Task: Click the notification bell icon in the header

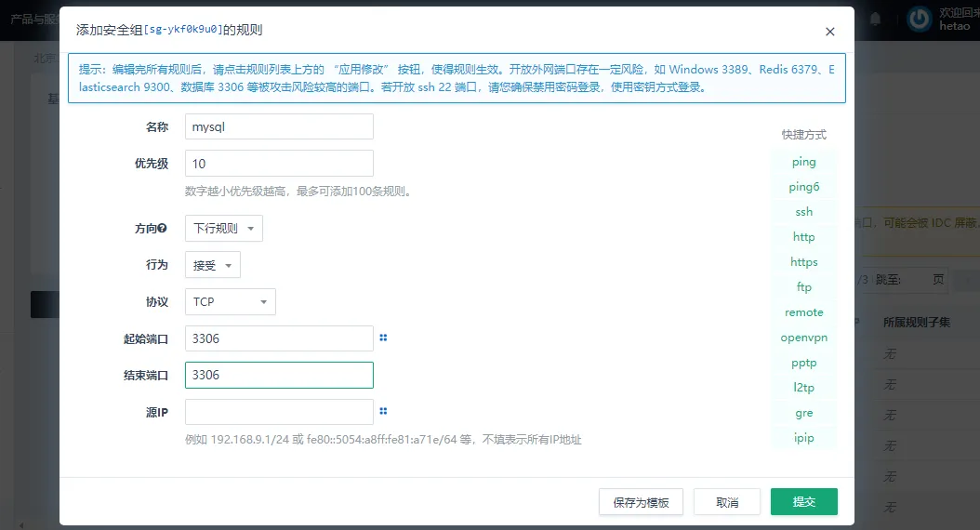Action: tap(875, 19)
